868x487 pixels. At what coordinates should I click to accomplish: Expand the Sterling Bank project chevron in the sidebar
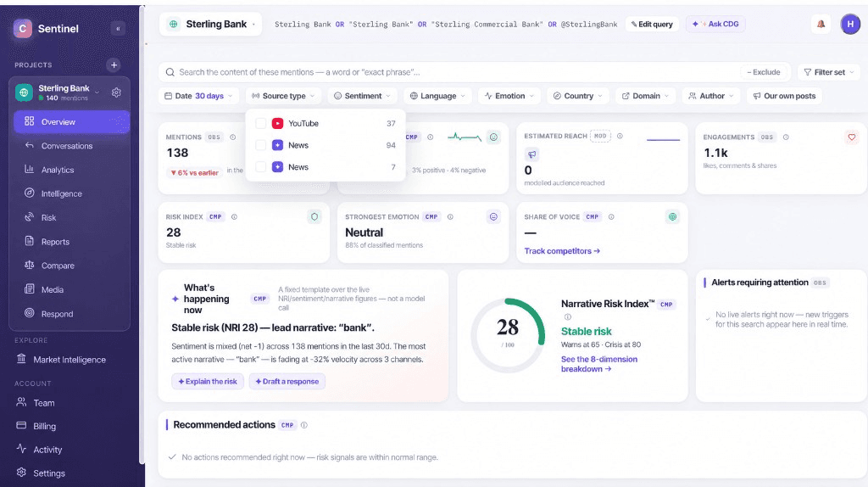pos(97,92)
